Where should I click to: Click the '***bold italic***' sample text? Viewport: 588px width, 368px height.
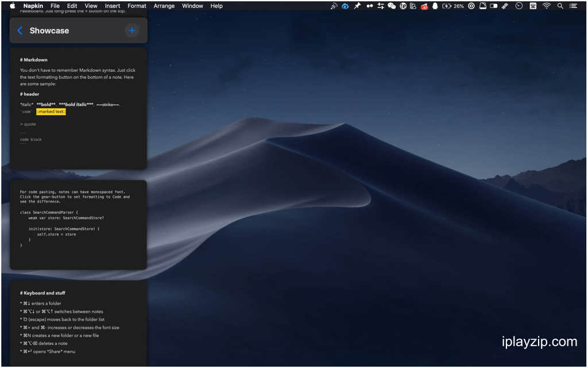coord(76,105)
